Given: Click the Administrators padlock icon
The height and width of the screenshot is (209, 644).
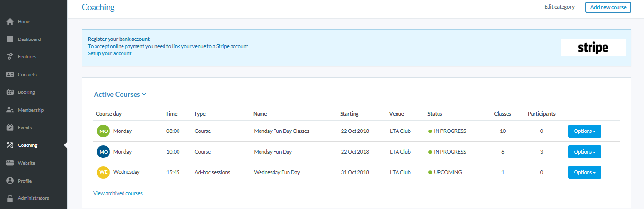Looking at the screenshot, I should (10, 198).
